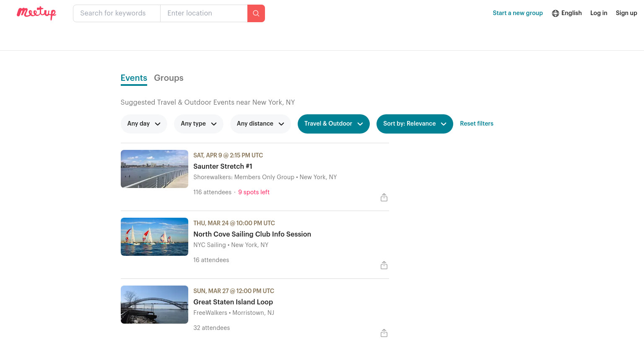The height and width of the screenshot is (345, 644).
Task: Click the Saunter Stretch waterfront thumbnail
Action: pos(154,169)
